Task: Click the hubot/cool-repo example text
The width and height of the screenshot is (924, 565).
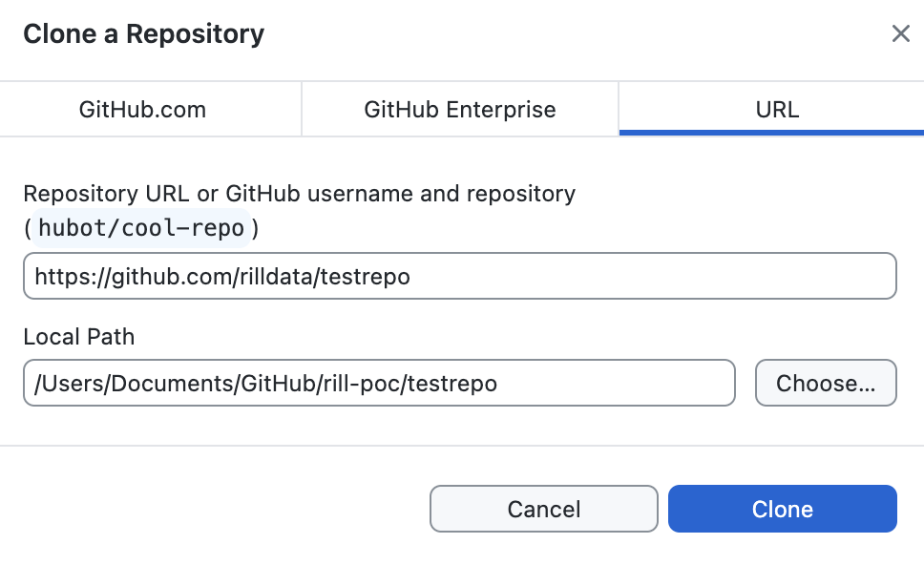Action: (143, 229)
